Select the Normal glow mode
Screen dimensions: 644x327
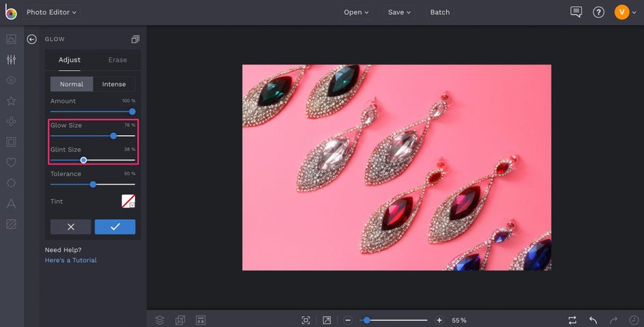click(72, 84)
